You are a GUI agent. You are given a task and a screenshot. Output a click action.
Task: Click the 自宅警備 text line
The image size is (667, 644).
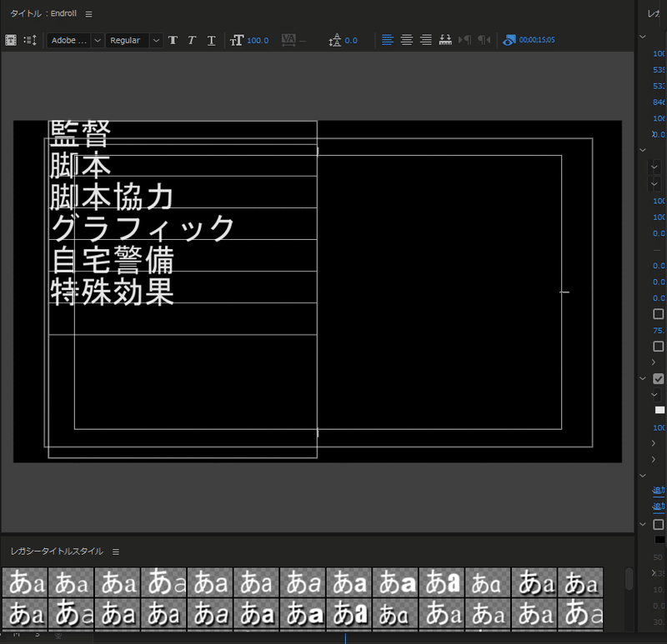pos(113,260)
